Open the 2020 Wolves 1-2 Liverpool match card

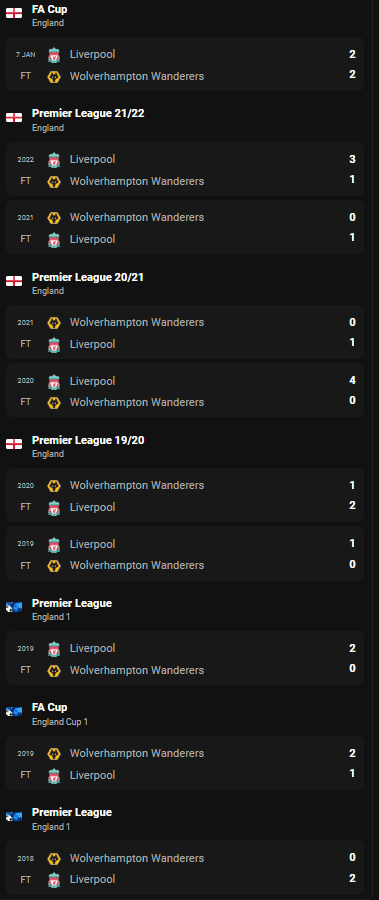tap(185, 495)
